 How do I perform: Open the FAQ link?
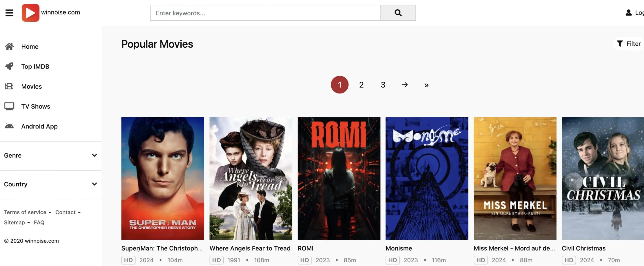39,222
